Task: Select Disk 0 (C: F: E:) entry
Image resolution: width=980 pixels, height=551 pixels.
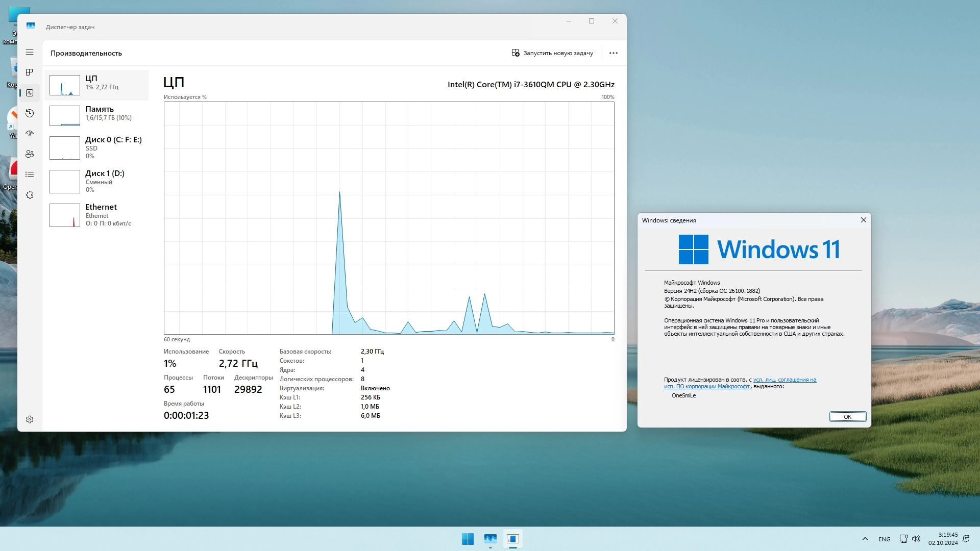Action: pos(97,147)
